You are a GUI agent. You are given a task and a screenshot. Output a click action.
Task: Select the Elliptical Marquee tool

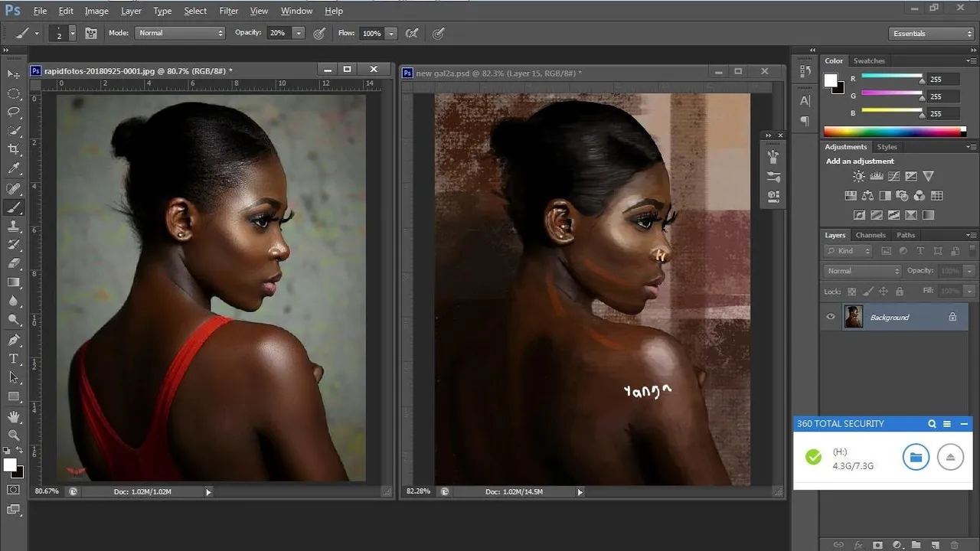[x=14, y=93]
